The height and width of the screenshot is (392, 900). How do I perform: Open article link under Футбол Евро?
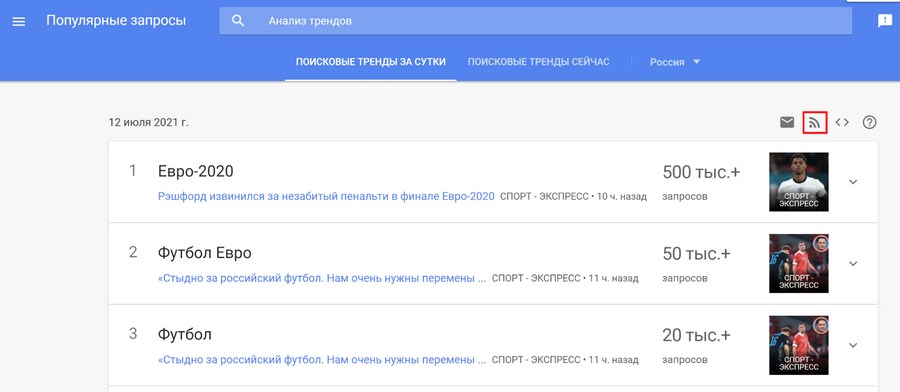point(322,278)
